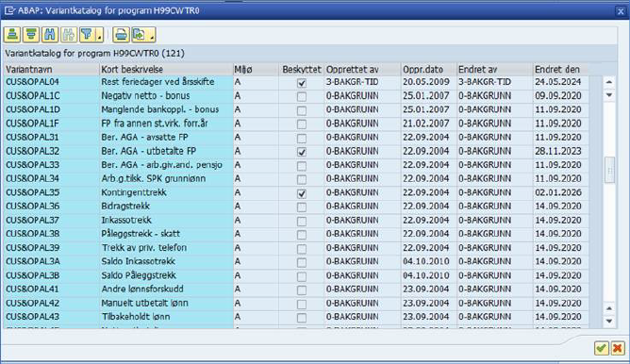Toggle Beskyttet checkbox for CUS&OPAL41
The height and width of the screenshot is (364, 630).
click(302, 290)
